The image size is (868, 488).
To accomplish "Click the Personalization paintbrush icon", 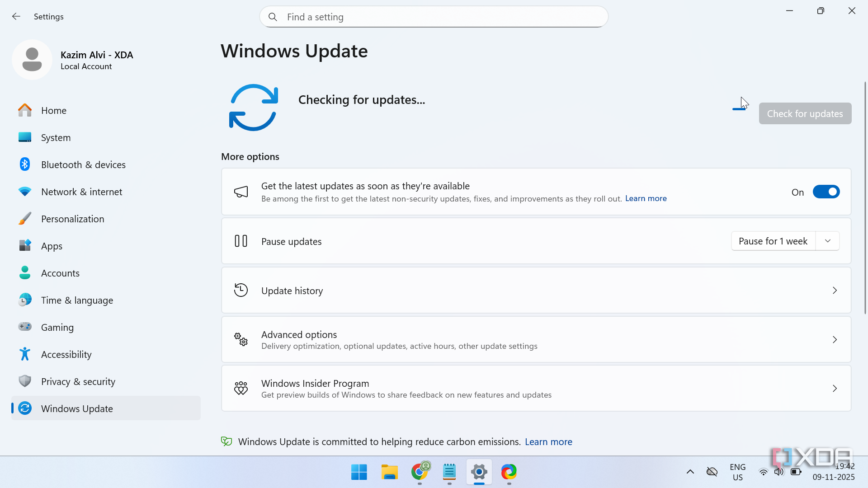I will pos(25,219).
